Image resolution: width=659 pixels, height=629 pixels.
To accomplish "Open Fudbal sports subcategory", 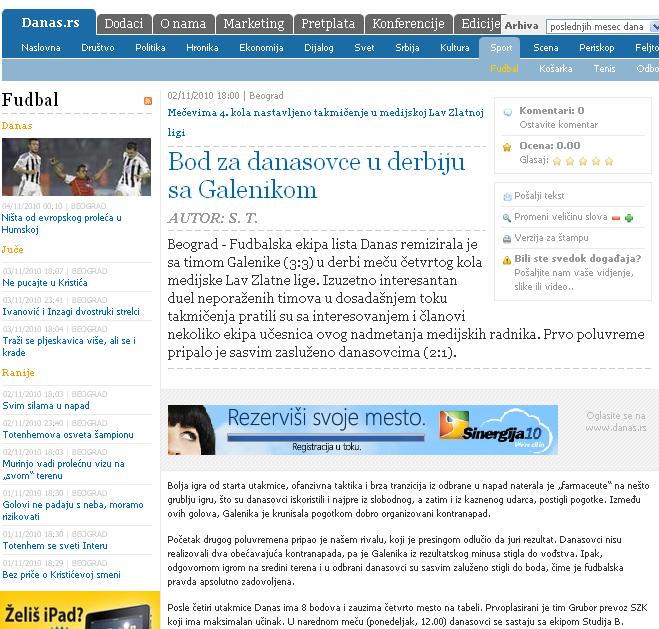I will tap(504, 68).
